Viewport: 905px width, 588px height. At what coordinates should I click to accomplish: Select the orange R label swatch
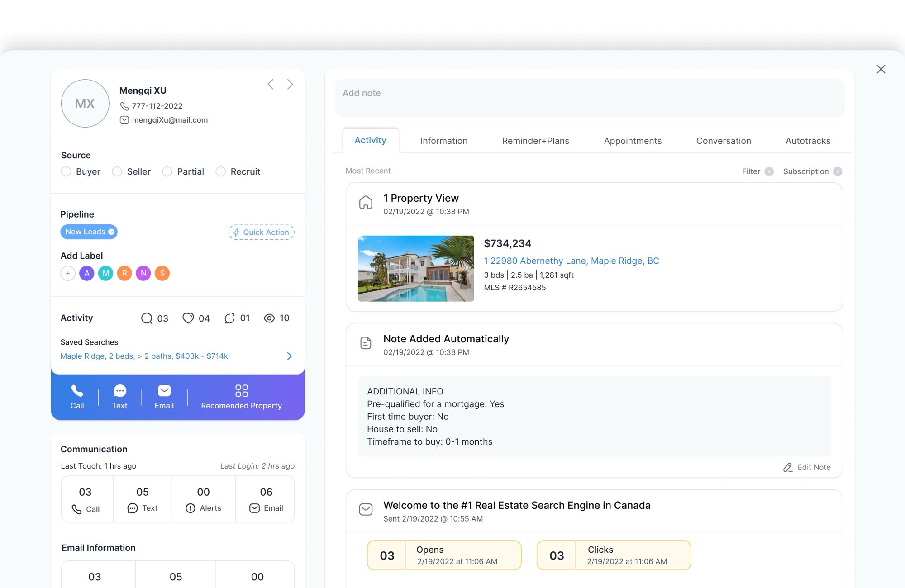[124, 273]
